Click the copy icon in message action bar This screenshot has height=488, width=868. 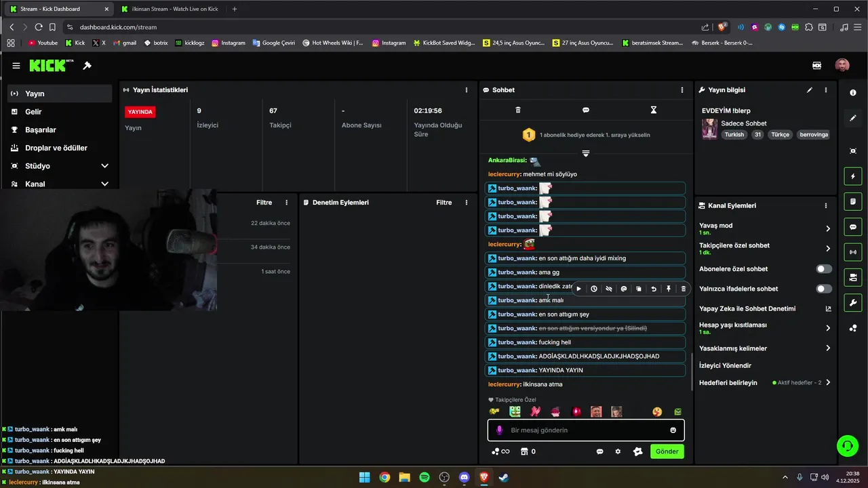[x=639, y=289]
